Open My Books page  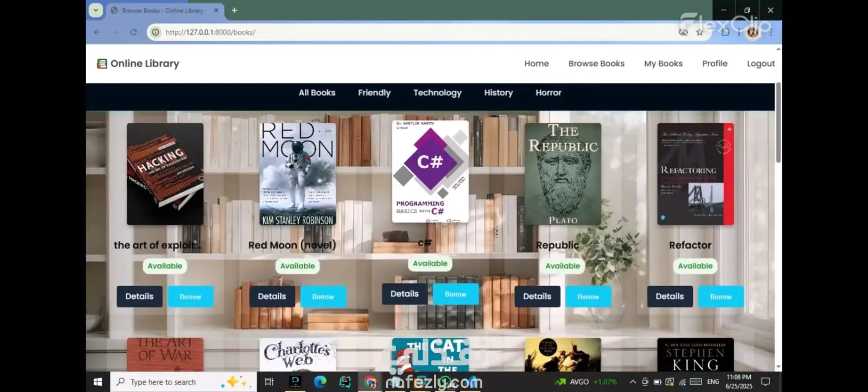click(x=663, y=64)
